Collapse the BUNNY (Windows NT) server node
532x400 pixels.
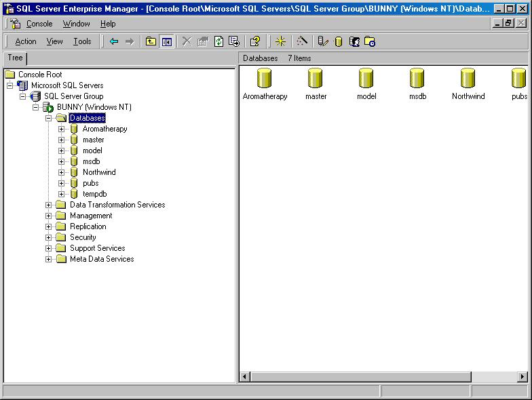(x=35, y=107)
